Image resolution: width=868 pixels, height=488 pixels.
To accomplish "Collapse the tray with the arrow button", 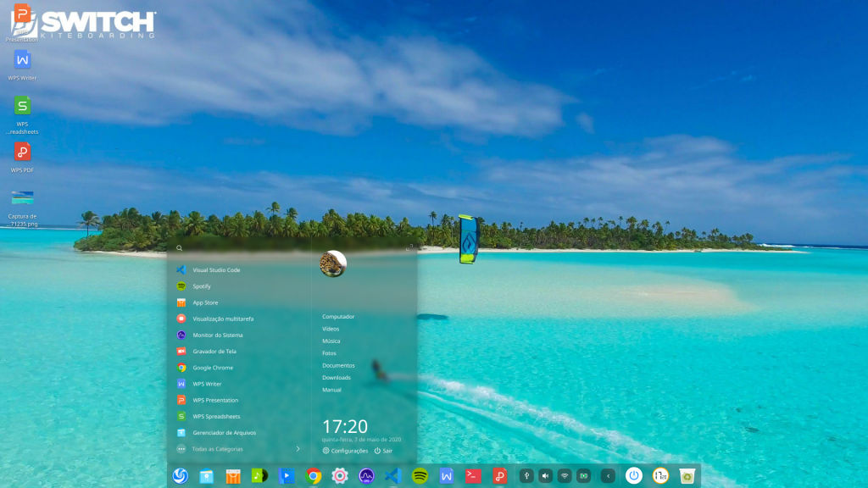I will 608,476.
